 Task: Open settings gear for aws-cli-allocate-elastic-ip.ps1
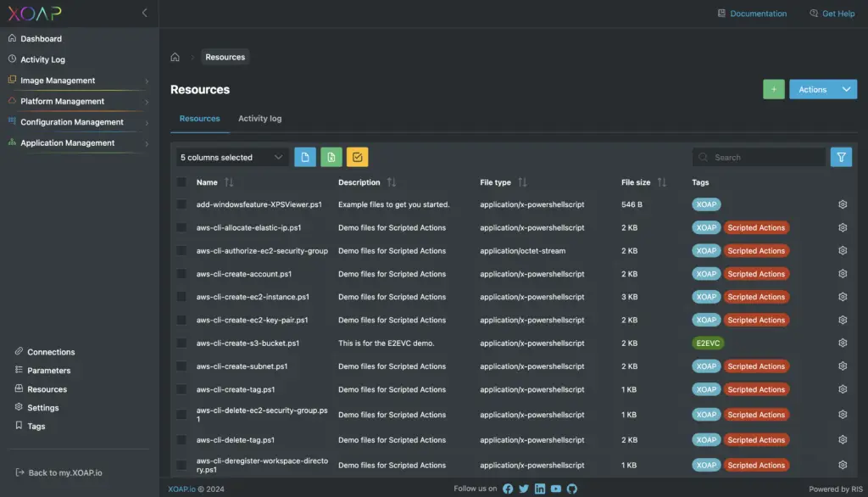click(843, 228)
